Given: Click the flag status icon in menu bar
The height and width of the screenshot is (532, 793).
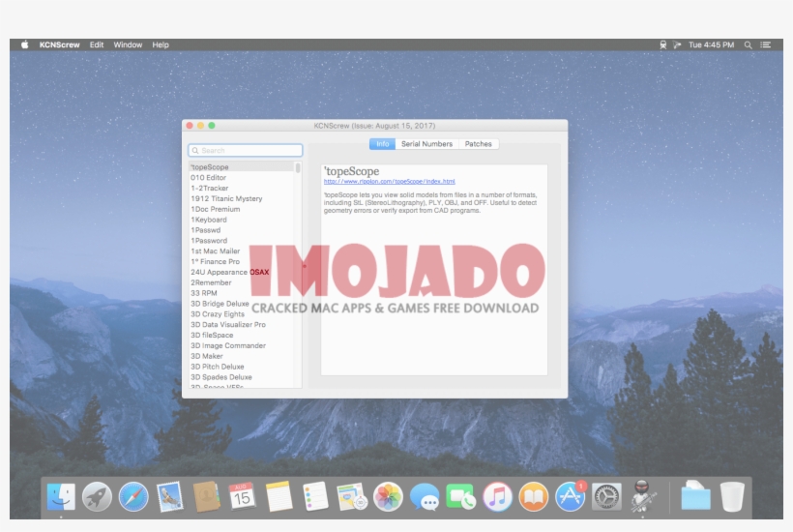Looking at the screenshot, I should [677, 44].
